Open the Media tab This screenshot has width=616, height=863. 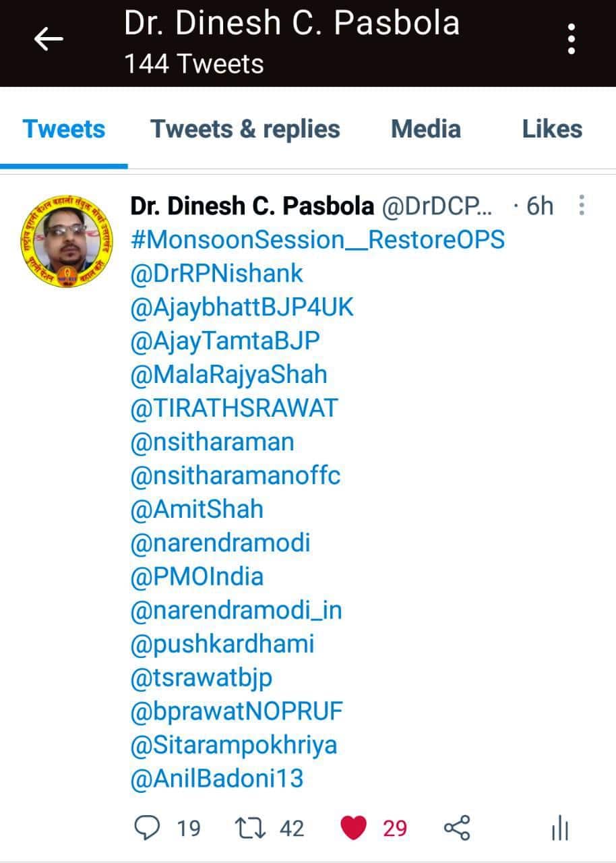pyautogui.click(x=426, y=129)
